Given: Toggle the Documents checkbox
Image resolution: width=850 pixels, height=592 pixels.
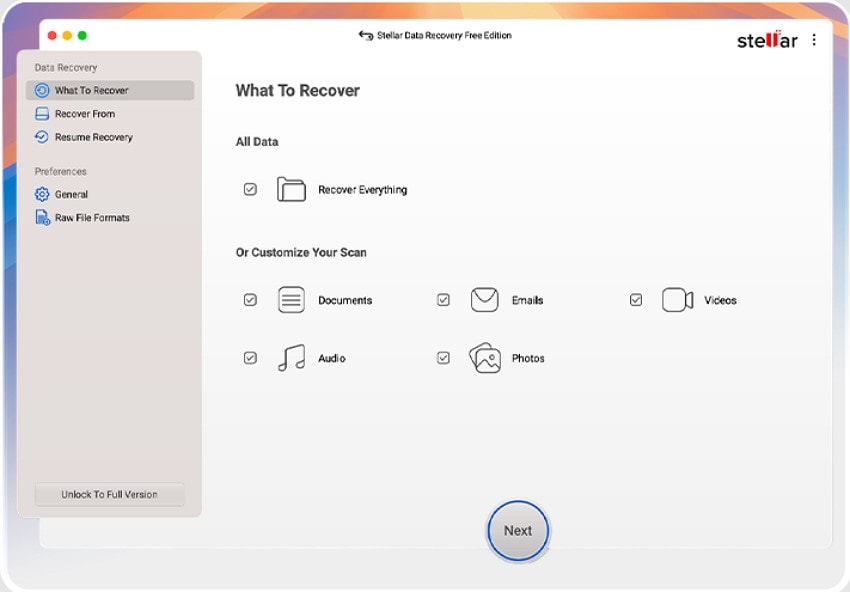Looking at the screenshot, I should click(x=250, y=300).
